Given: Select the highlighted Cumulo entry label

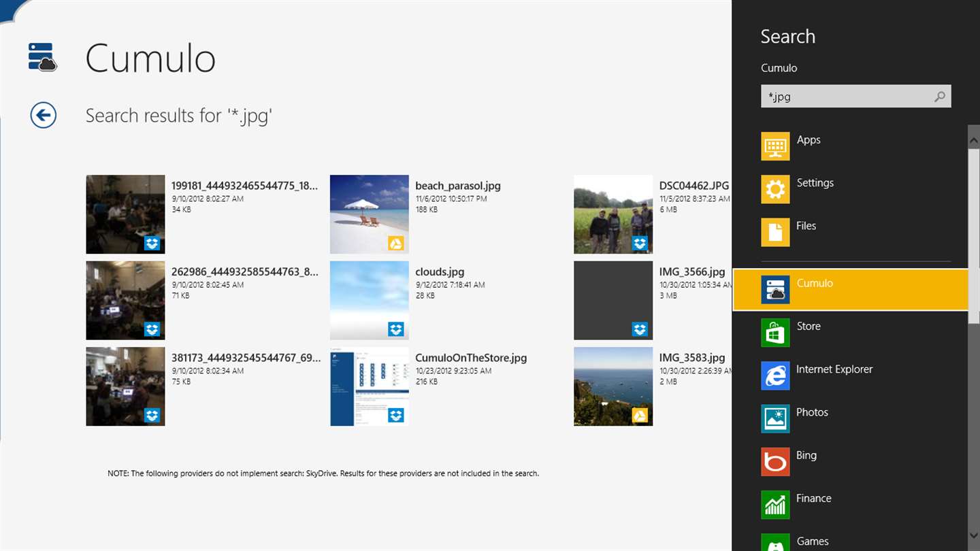Looking at the screenshot, I should coord(815,283).
